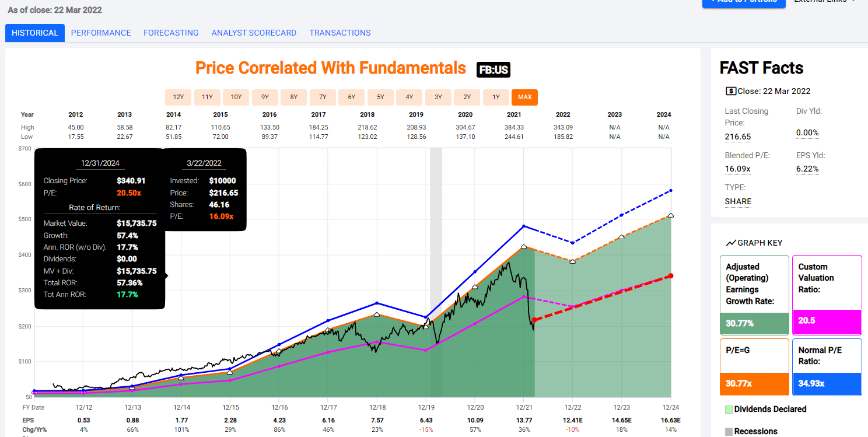The image size is (868, 437).
Task: Open the PERFORMANCE tab
Action: (101, 33)
